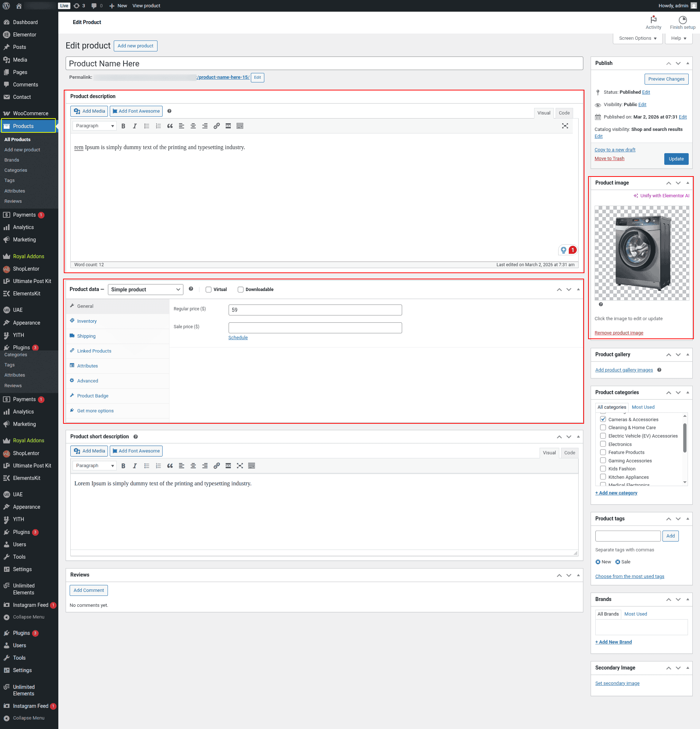
Task: Enable the Virtual checkbox
Action: (209, 289)
